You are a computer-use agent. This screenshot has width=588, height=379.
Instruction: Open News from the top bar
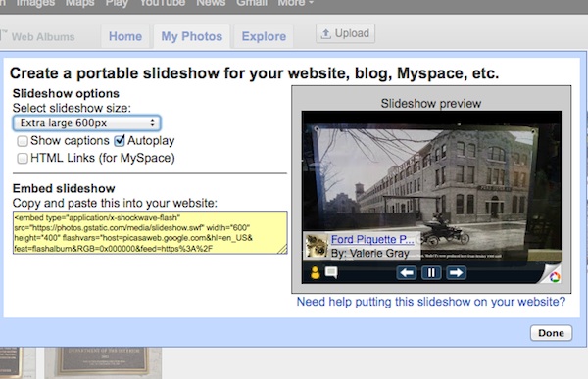pyautogui.click(x=211, y=3)
